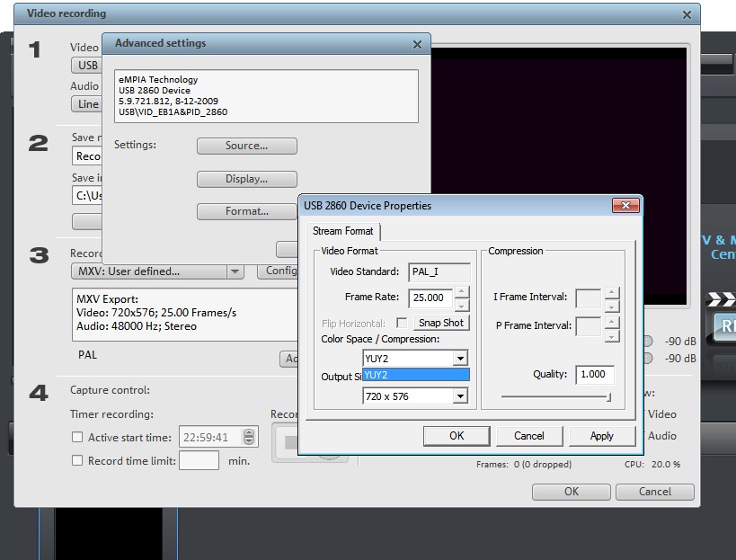
Task: Decrease P Frame Interval with down arrow
Action: coord(612,336)
